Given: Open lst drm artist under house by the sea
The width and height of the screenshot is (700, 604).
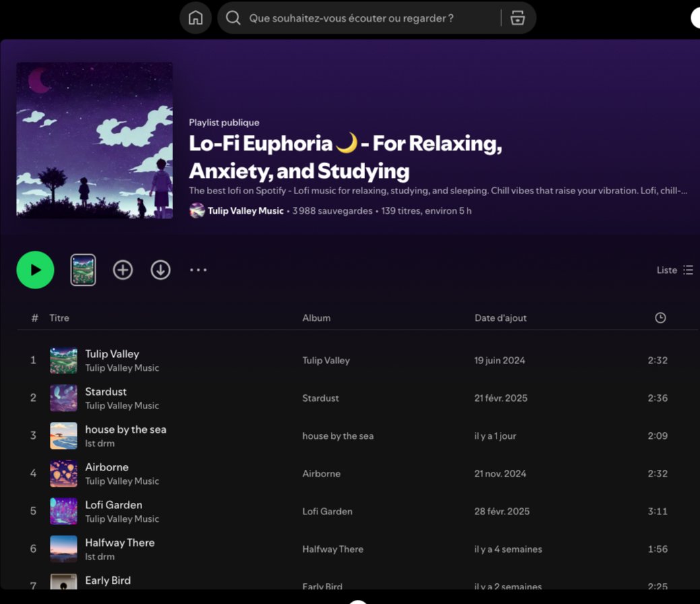Looking at the screenshot, I should point(100,443).
